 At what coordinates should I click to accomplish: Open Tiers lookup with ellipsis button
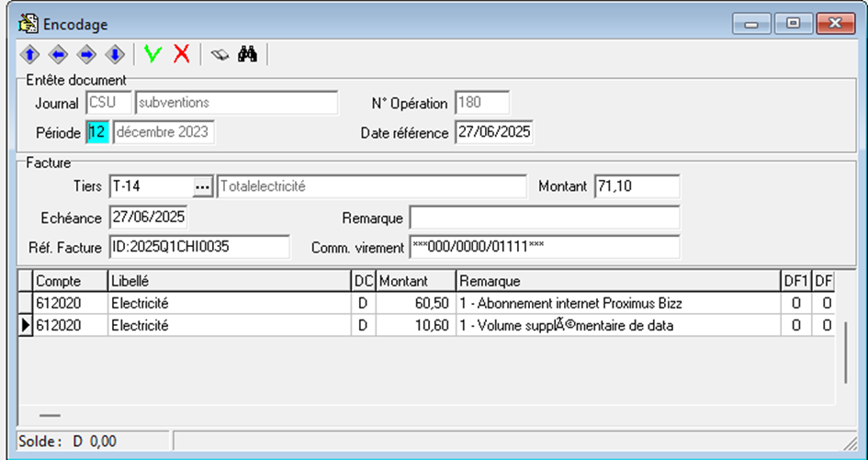[x=203, y=187]
